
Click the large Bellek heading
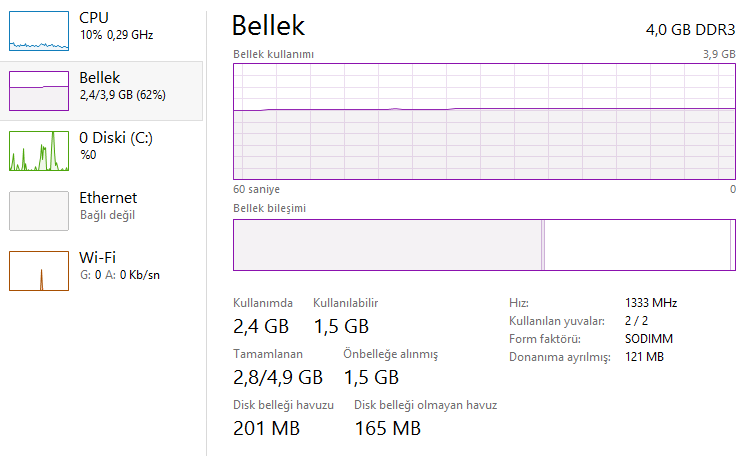click(268, 26)
